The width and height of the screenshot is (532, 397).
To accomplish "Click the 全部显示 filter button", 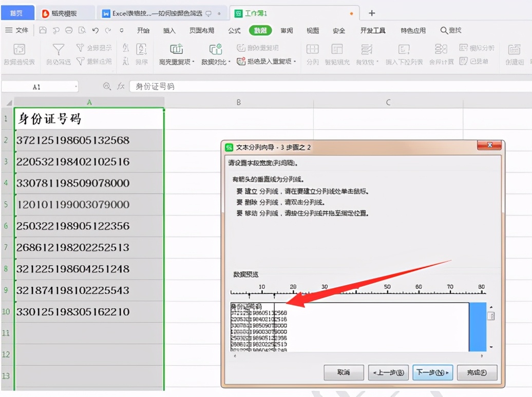I will [94, 48].
